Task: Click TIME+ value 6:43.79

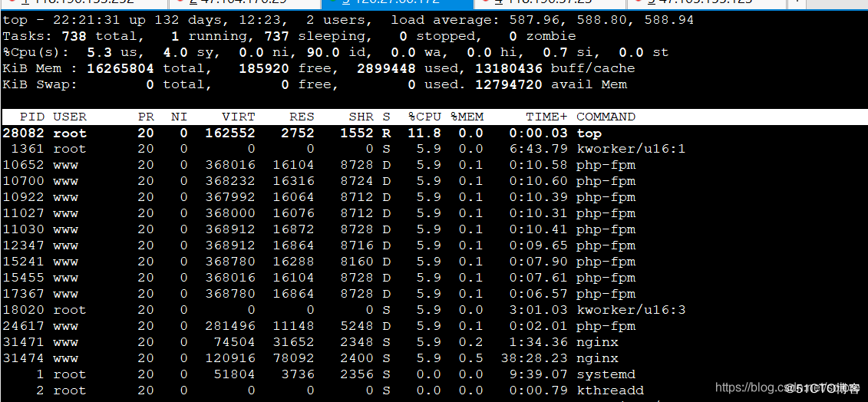Action: point(539,149)
